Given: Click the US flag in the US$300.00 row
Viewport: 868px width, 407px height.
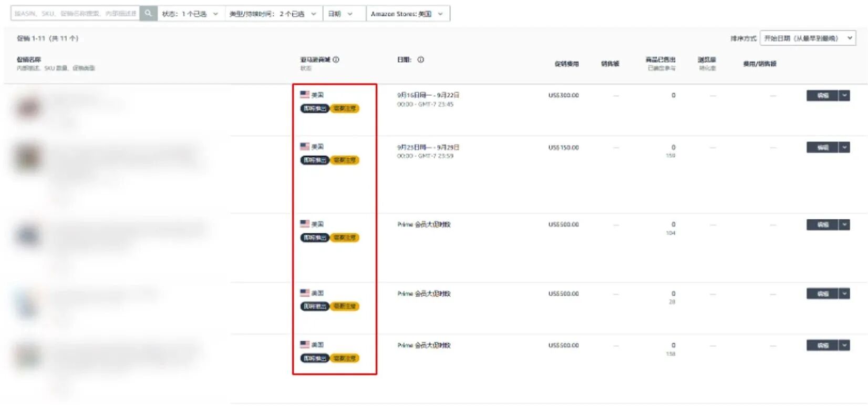Looking at the screenshot, I should coord(305,95).
